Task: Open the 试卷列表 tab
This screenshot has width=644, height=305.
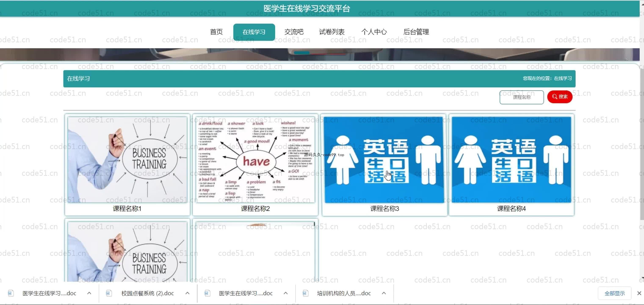Action: [x=332, y=32]
